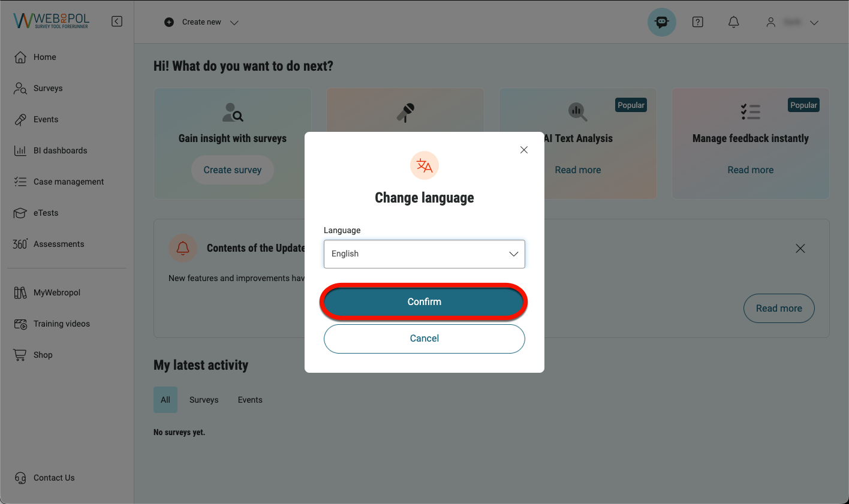Open Case management from sidebar

click(68, 182)
